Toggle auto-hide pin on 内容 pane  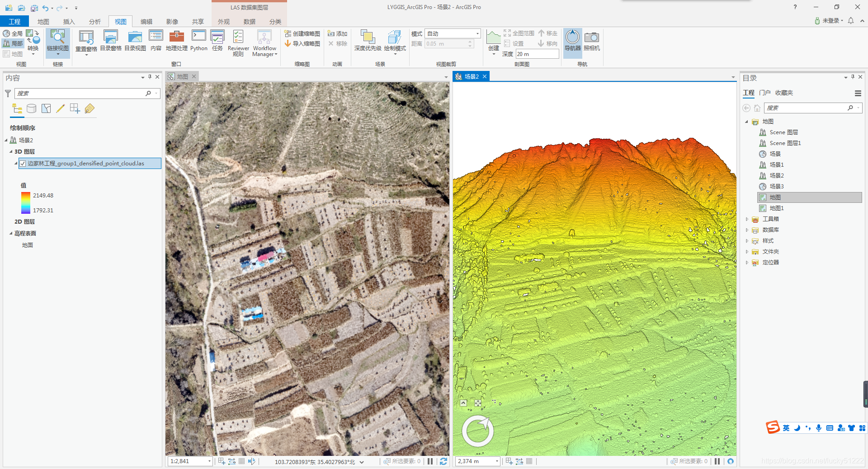(150, 77)
